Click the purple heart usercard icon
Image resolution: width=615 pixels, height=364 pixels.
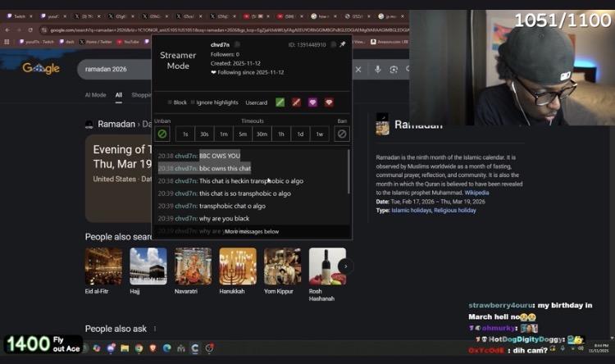coord(312,102)
